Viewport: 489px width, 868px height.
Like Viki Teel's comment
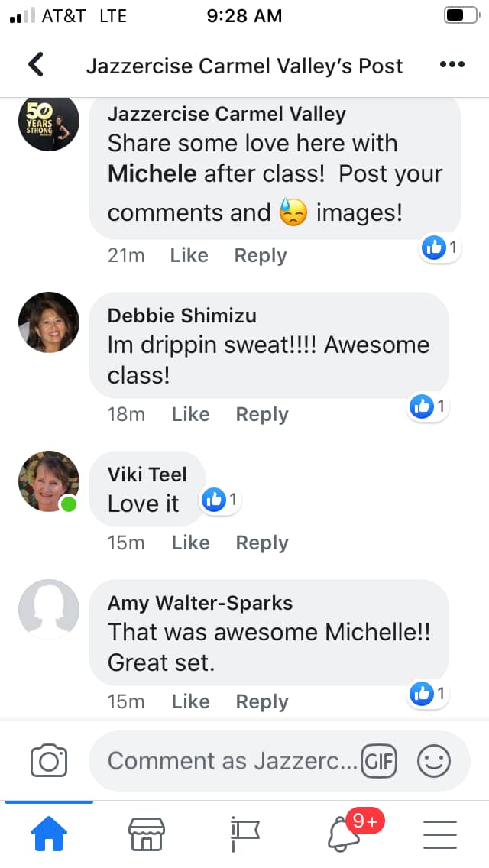pos(190,542)
